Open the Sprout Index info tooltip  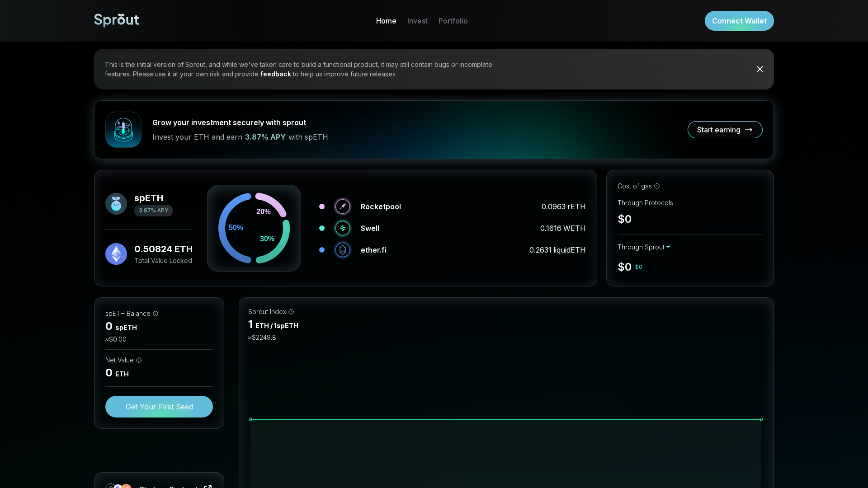click(291, 312)
